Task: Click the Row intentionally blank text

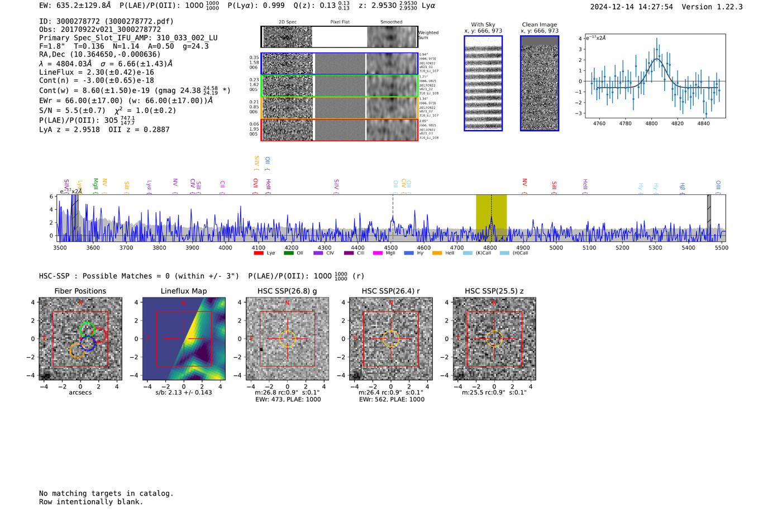Action: tap(91, 502)
